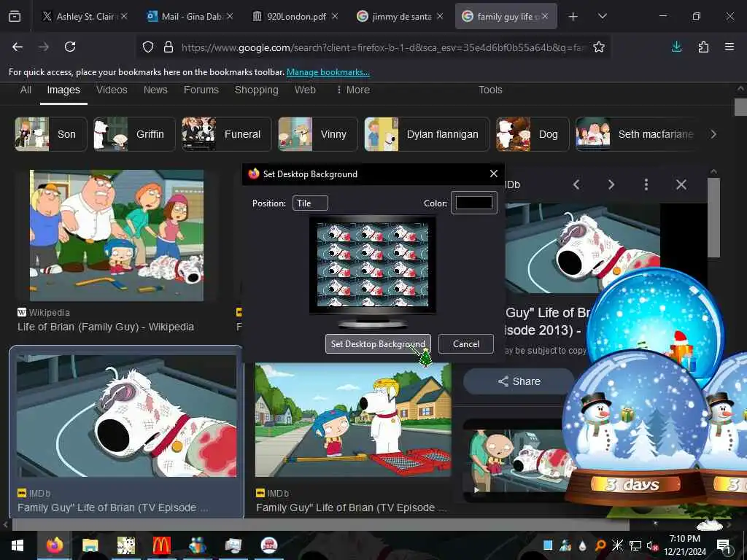Open the extensions puzzle-piece icon
Viewport: 747px width, 560px height.
(x=703, y=47)
